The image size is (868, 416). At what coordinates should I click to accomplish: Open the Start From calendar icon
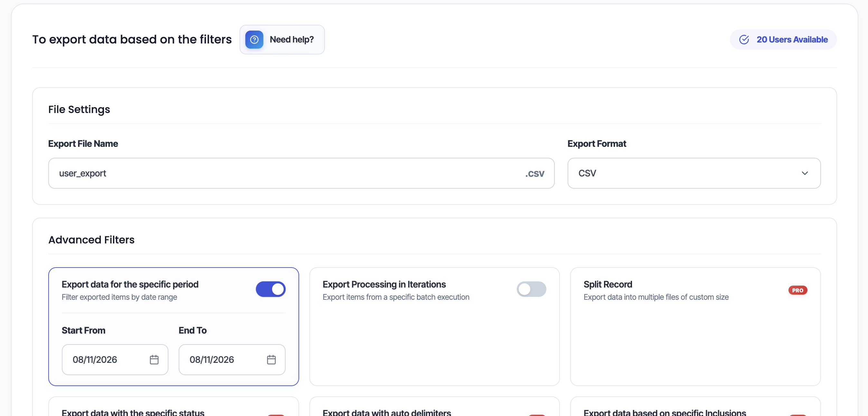(x=154, y=360)
